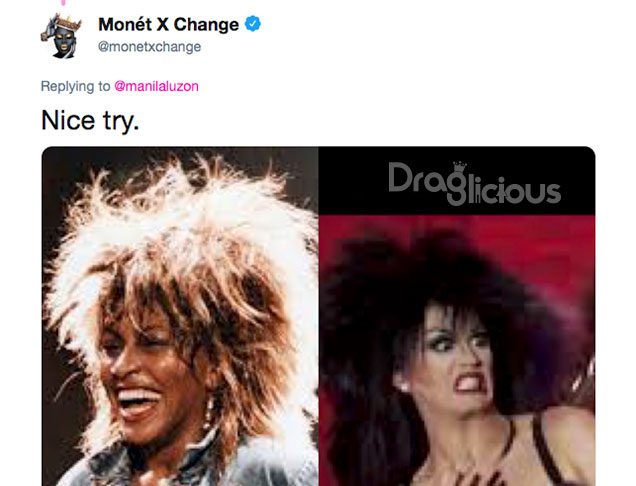Click the "Replying to" label
Viewport: 636px width, 486px height.
pos(75,86)
